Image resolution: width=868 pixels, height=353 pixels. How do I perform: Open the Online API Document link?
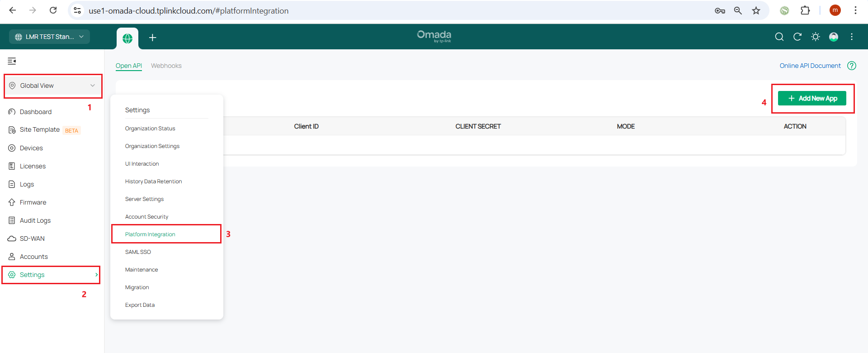(x=810, y=66)
